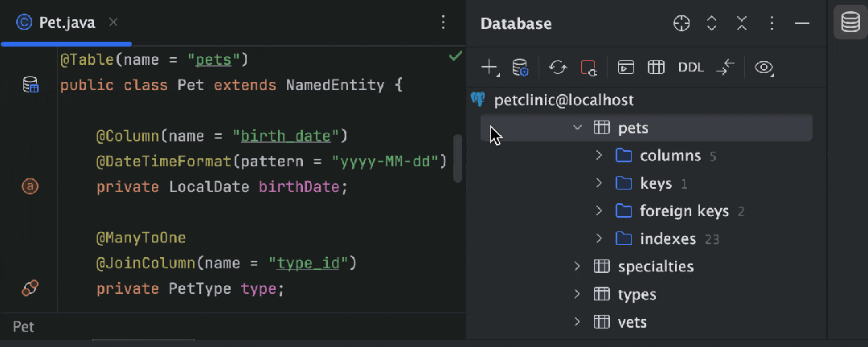
Task: Click the Expand All icon in Database header
Action: tap(712, 23)
